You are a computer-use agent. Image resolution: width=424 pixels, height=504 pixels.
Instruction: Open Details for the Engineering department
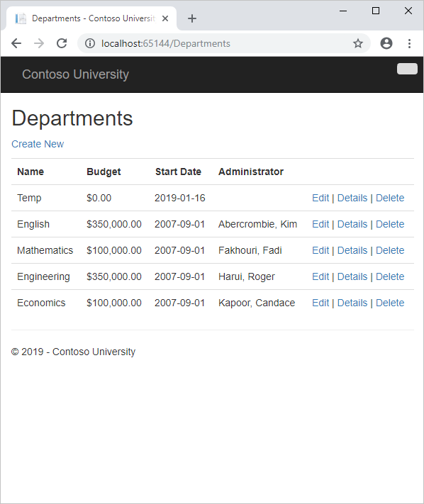352,276
